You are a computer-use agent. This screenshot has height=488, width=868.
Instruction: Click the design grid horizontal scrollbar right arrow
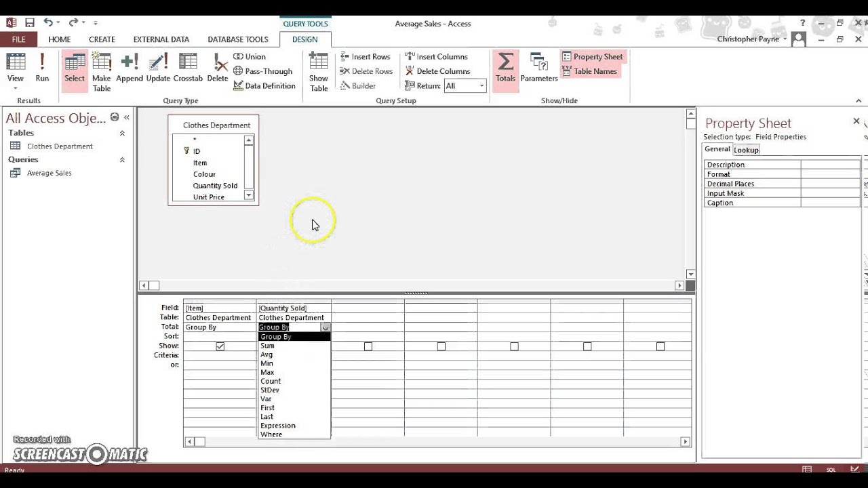click(686, 442)
